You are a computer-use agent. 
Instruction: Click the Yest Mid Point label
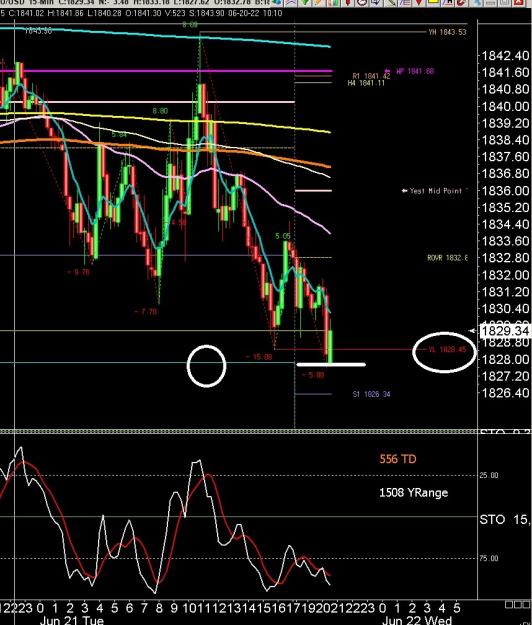(436, 191)
